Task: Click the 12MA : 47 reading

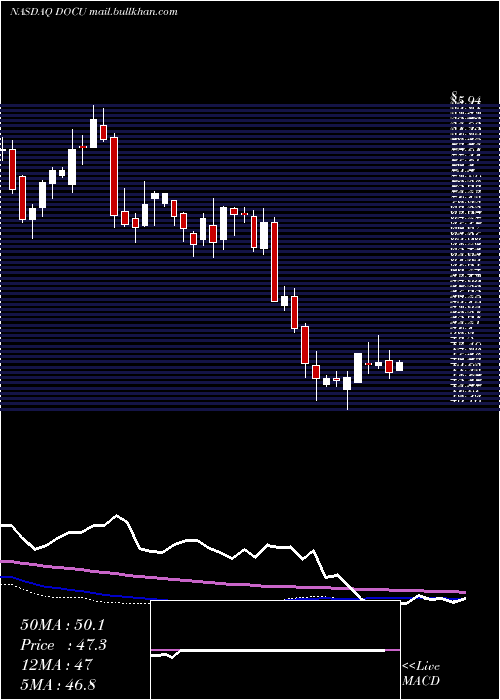Action: click(56, 665)
